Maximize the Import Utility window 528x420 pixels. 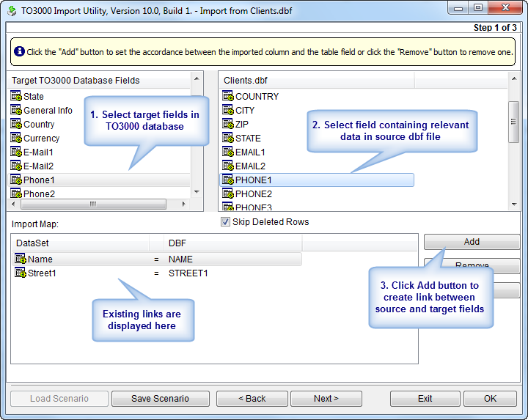477,8
